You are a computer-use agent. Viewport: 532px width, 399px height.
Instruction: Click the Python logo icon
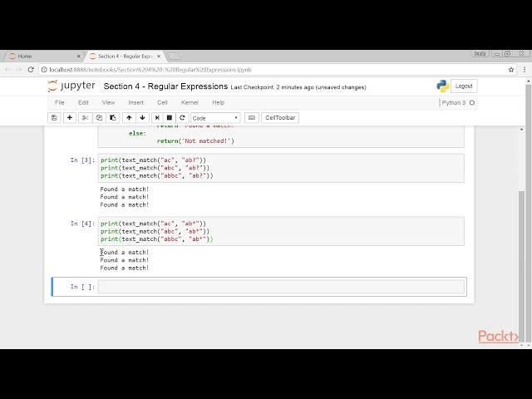(443, 86)
